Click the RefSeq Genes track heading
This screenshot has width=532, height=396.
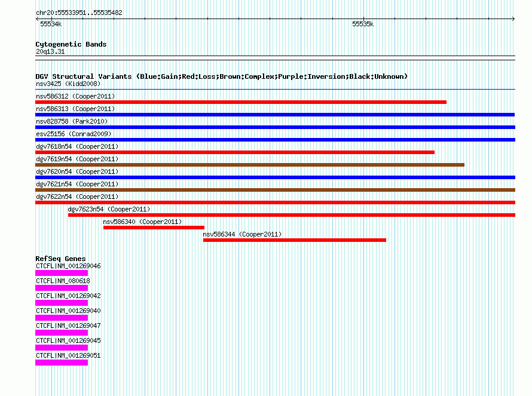[x=60, y=259]
